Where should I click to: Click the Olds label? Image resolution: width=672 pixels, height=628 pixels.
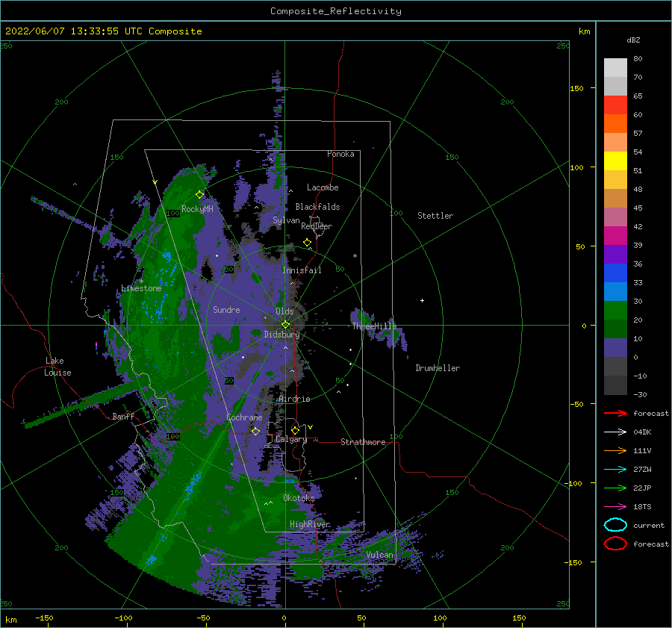pos(284,311)
